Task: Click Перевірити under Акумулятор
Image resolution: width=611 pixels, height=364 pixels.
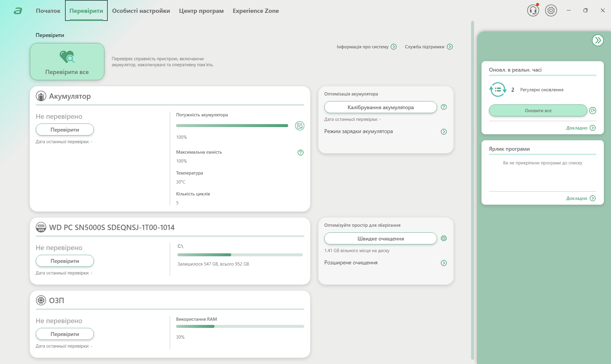Action: (x=65, y=130)
